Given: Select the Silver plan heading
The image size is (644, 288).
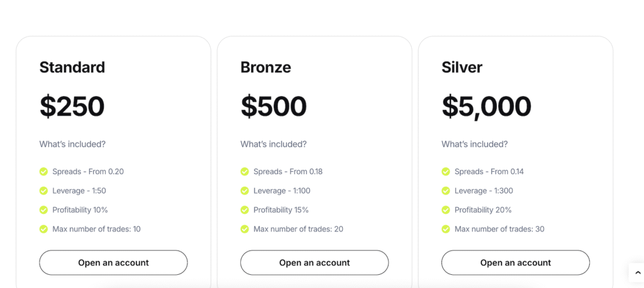Looking at the screenshot, I should 462,67.
